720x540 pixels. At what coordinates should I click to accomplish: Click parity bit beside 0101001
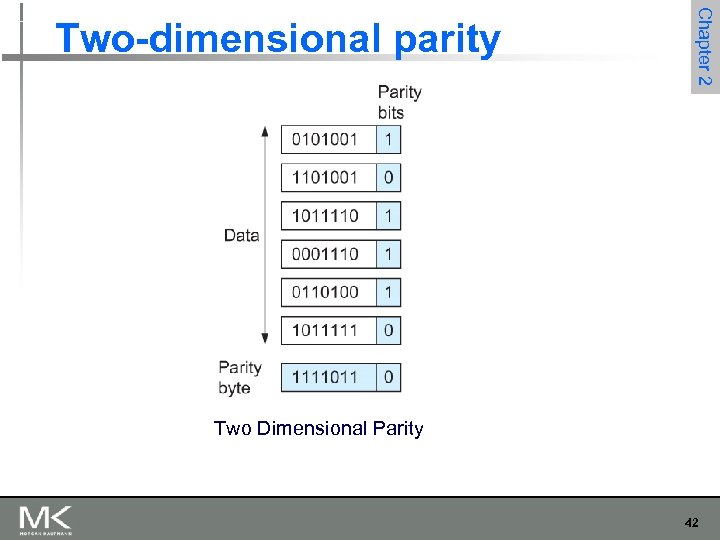pos(388,139)
